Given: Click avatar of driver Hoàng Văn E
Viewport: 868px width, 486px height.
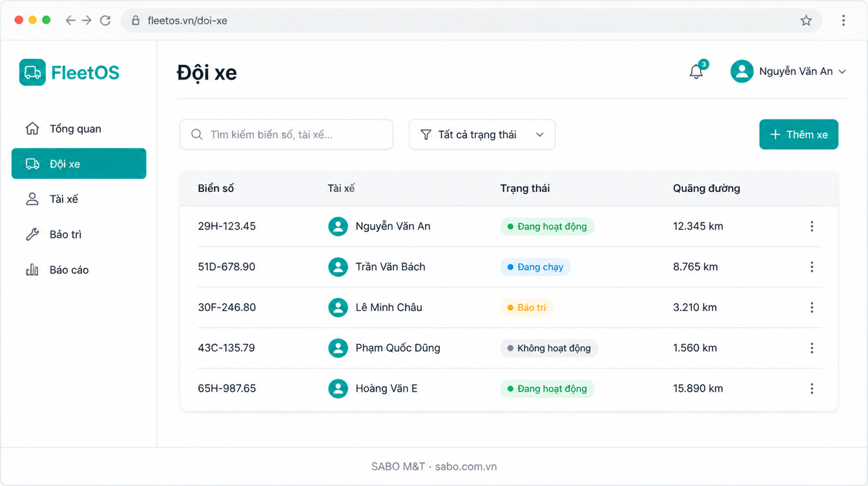Looking at the screenshot, I should tap(338, 388).
